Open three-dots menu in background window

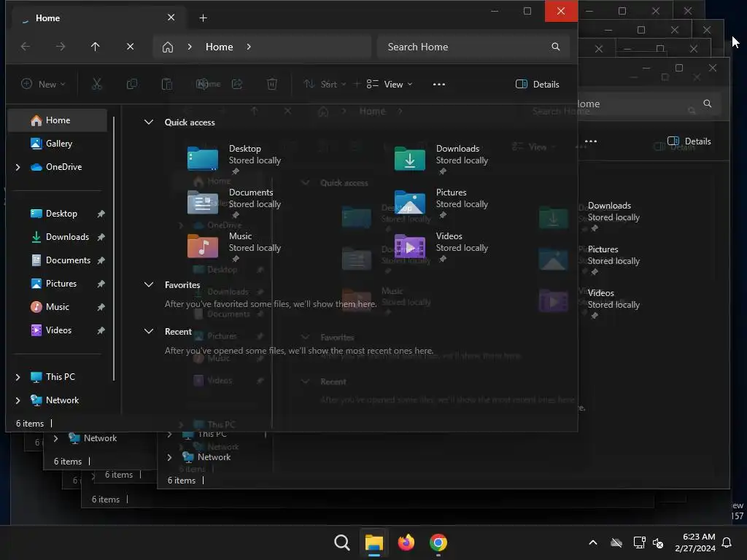[591, 141]
